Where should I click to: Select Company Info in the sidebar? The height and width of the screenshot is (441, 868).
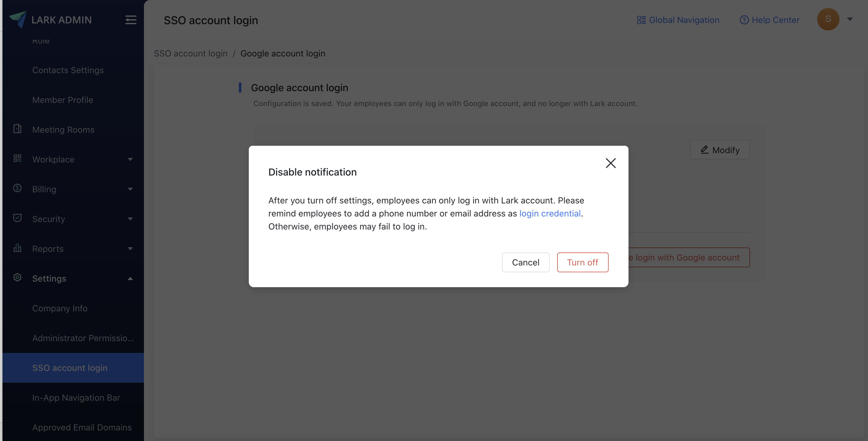(x=60, y=308)
